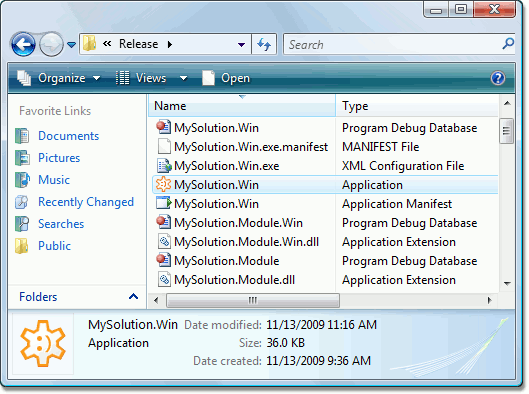Click the Pictures icon in sidebar
The height and width of the screenshot is (394, 529).
(22, 158)
